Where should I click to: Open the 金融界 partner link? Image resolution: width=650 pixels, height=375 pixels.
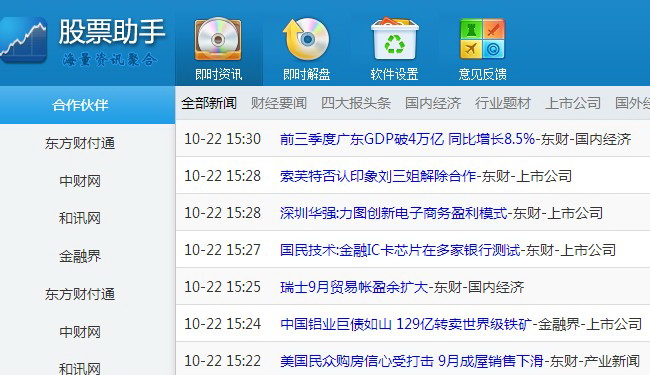pyautogui.click(x=80, y=256)
